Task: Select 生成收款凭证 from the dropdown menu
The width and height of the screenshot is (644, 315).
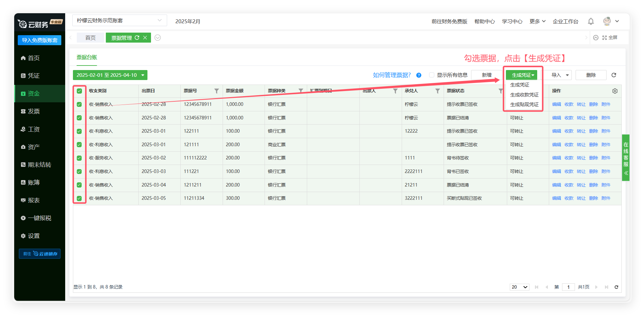Action: [524, 95]
